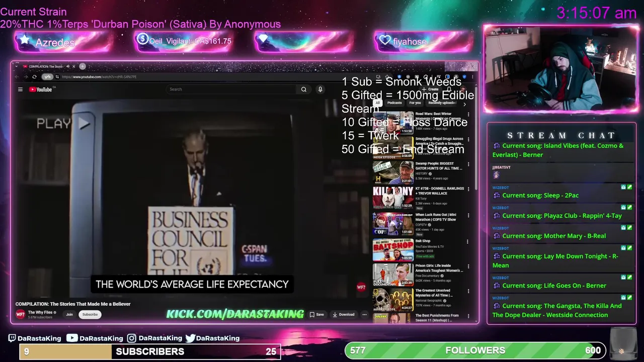644x362 pixels.
Task: Click the YouTube logo
Action: (41, 89)
